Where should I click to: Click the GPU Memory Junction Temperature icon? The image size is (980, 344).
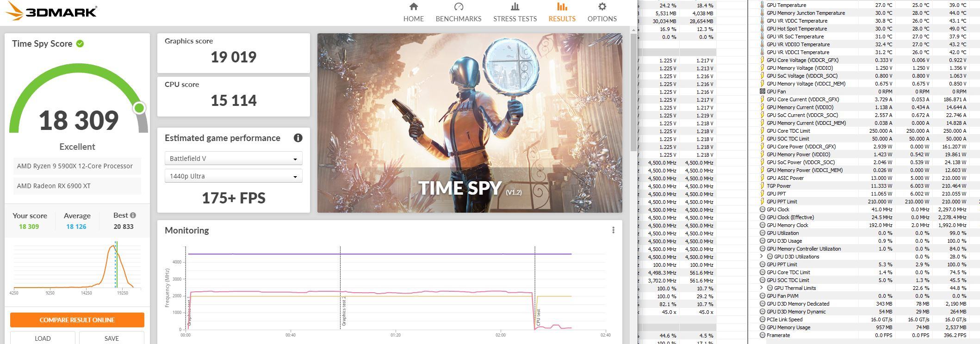tap(762, 13)
